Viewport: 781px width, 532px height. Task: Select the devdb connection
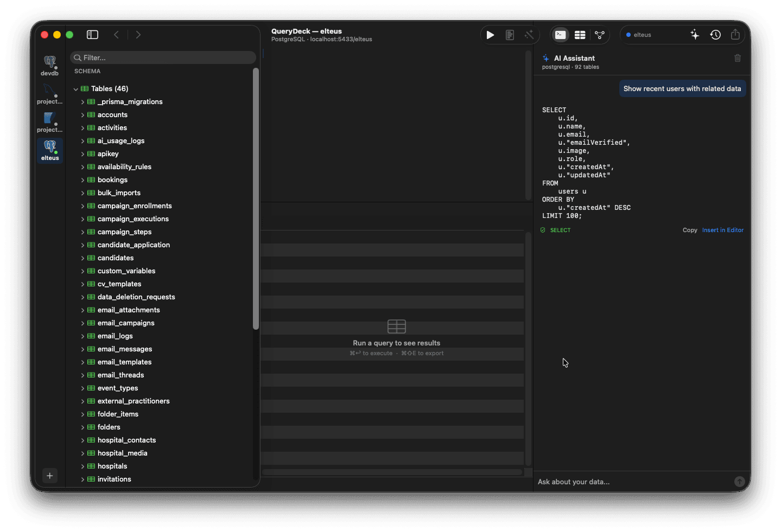(50, 66)
